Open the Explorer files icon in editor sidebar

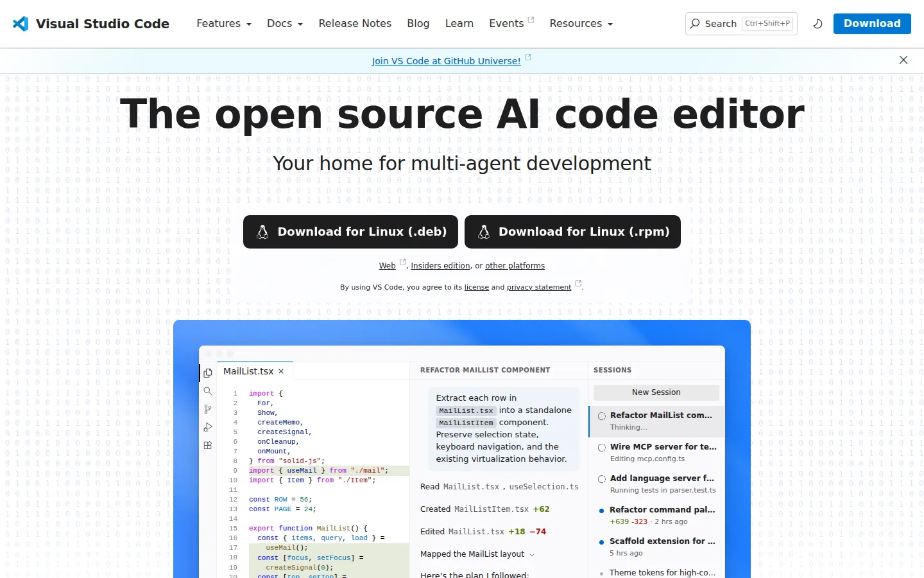click(x=208, y=373)
